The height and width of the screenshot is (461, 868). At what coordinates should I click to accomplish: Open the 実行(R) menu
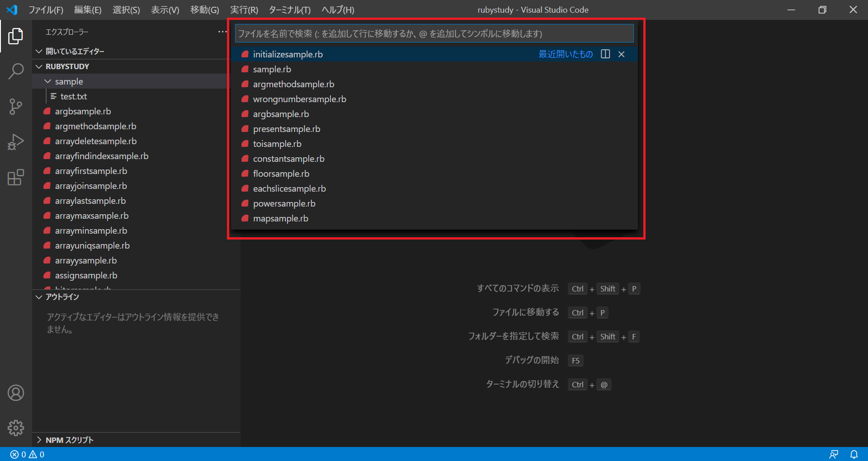244,10
